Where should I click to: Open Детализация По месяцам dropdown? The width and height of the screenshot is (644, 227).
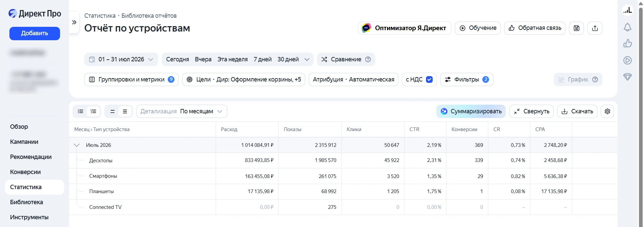(x=181, y=111)
